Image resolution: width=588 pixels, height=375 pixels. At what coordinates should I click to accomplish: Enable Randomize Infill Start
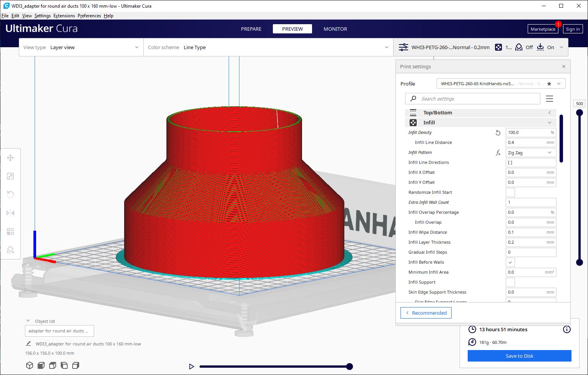(510, 192)
